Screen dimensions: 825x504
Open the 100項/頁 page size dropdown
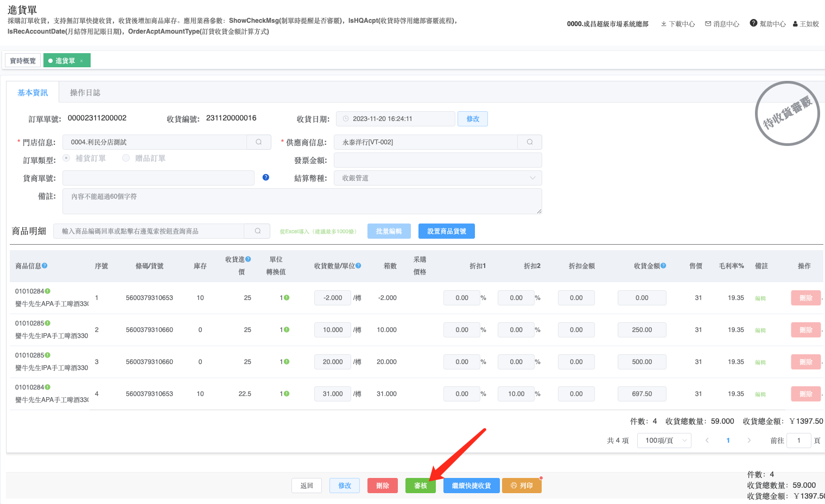point(664,441)
